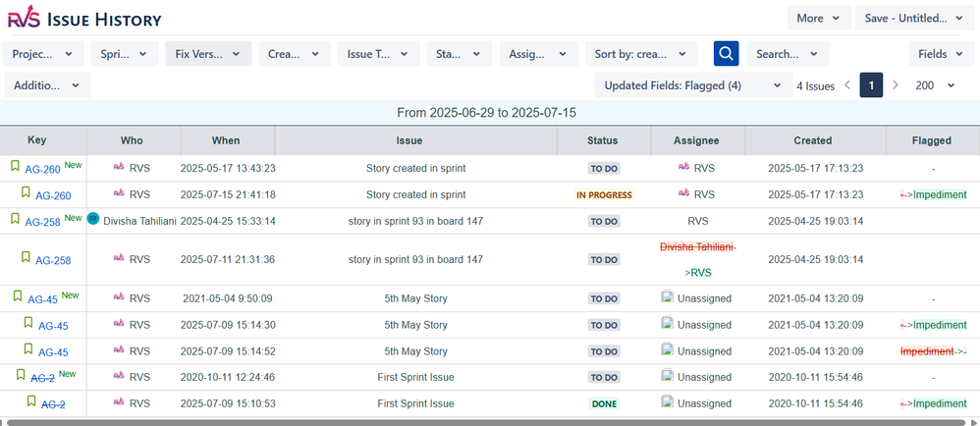Viewport: 980px width, 426px height.
Task: Click the Issue column header
Action: (x=409, y=140)
